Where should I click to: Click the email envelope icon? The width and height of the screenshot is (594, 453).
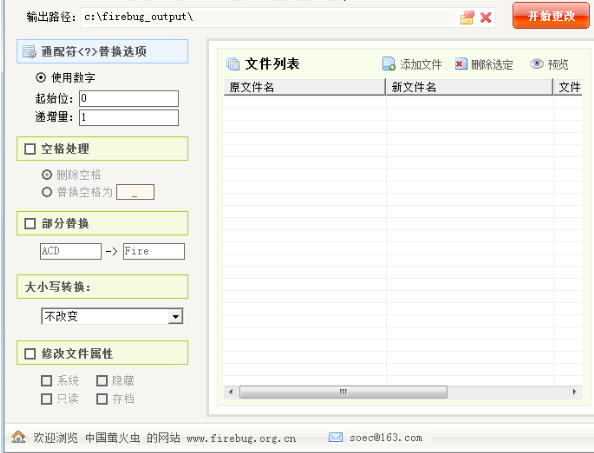(336, 437)
